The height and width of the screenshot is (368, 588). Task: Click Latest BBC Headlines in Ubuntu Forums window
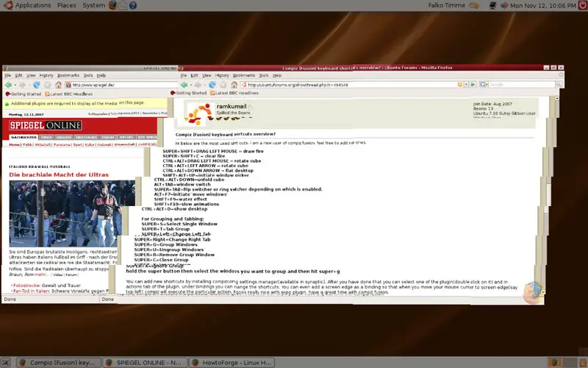coord(234,93)
